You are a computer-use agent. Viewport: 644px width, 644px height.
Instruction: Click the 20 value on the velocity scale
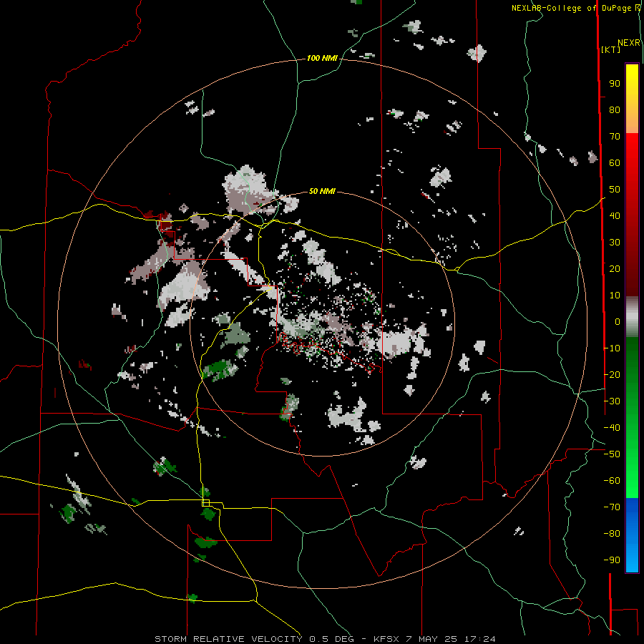click(x=615, y=269)
